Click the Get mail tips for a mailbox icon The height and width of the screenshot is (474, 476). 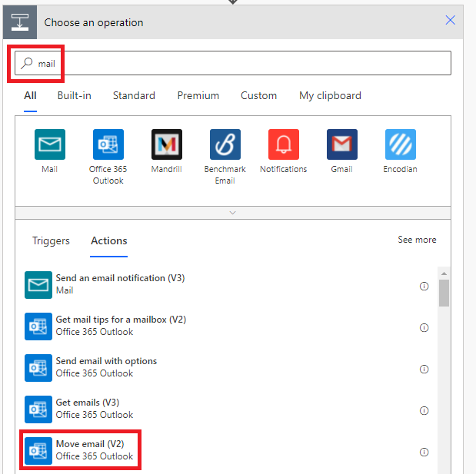pyautogui.click(x=38, y=326)
